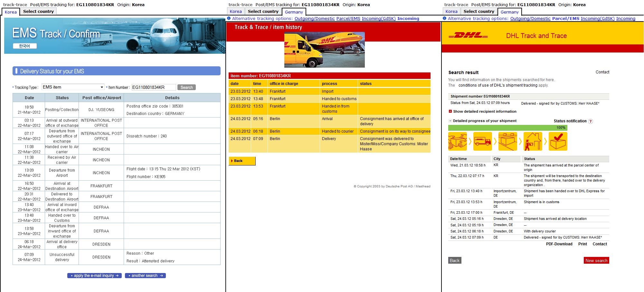Click PDF-Download link
Image resolution: width=644 pixels, height=292 pixels.
click(559, 244)
